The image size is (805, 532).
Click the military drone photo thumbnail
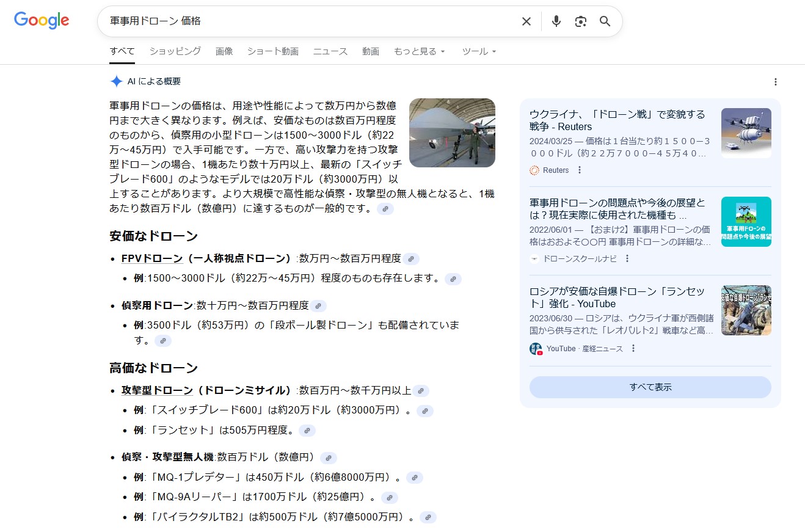tap(452, 133)
